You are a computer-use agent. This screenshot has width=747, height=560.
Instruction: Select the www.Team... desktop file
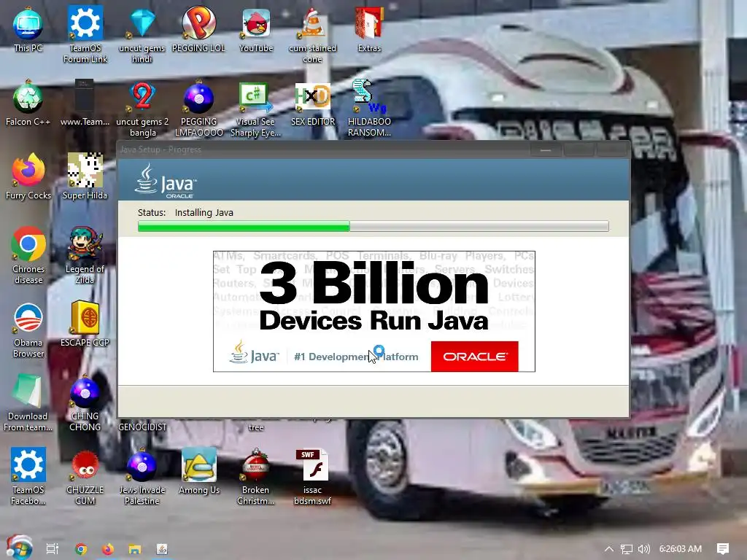85,104
